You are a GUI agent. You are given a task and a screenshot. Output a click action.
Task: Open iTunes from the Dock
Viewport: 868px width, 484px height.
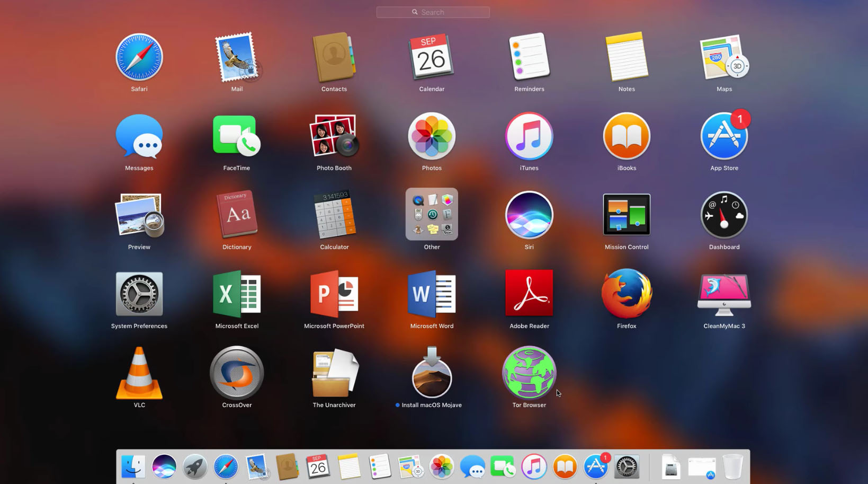(534, 467)
